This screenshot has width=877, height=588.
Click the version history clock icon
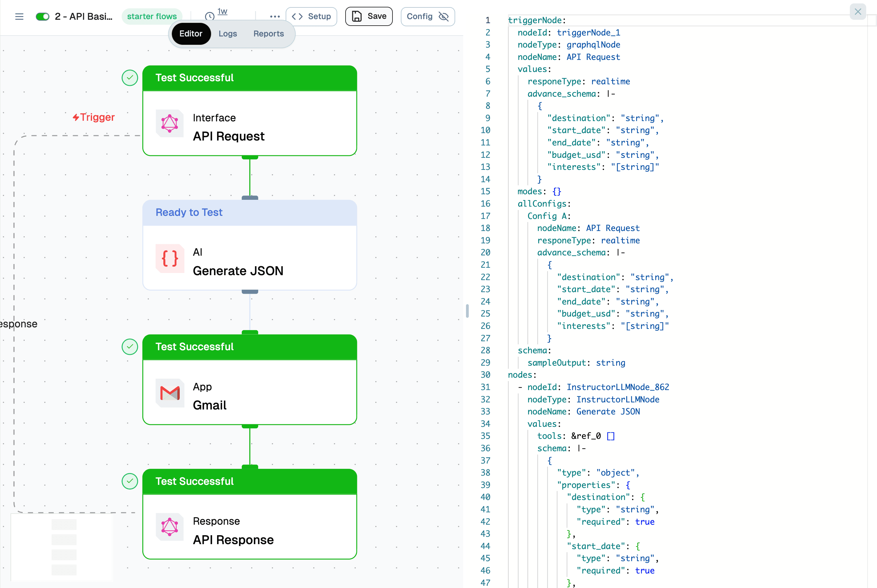point(210,16)
